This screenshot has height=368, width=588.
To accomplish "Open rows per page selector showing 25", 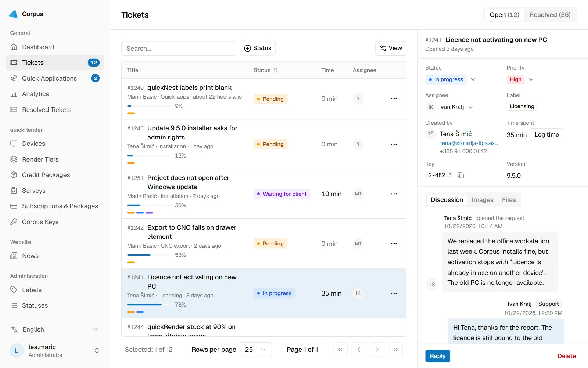I will (x=256, y=350).
